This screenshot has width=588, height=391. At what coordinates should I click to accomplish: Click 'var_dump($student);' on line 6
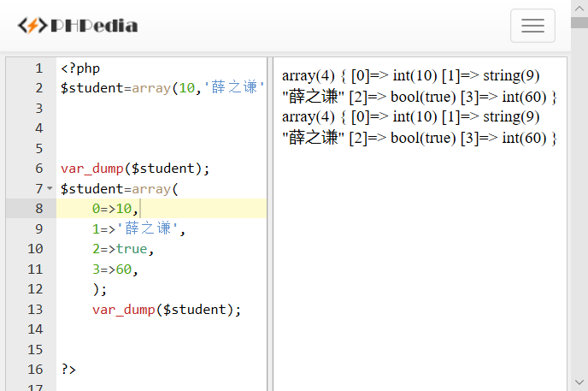[x=135, y=169]
